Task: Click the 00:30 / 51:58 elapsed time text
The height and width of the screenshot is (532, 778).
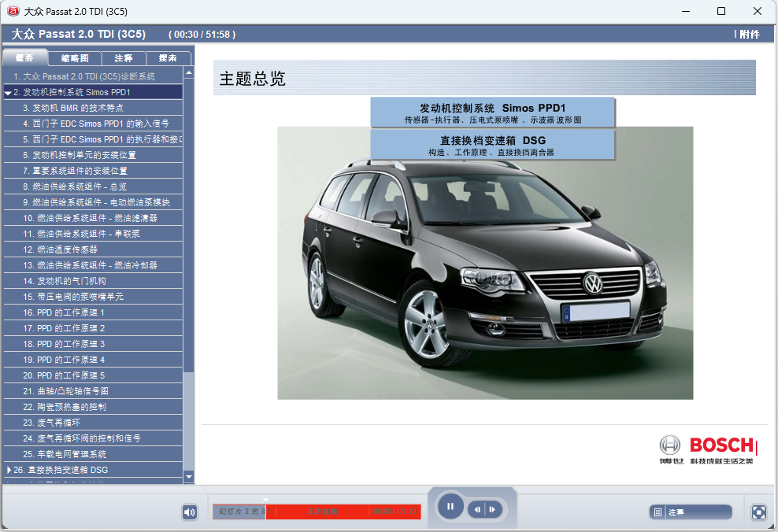Action: pyautogui.click(x=202, y=35)
